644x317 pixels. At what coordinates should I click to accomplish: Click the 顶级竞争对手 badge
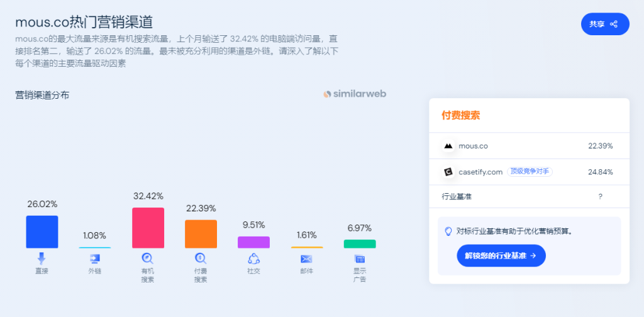530,172
